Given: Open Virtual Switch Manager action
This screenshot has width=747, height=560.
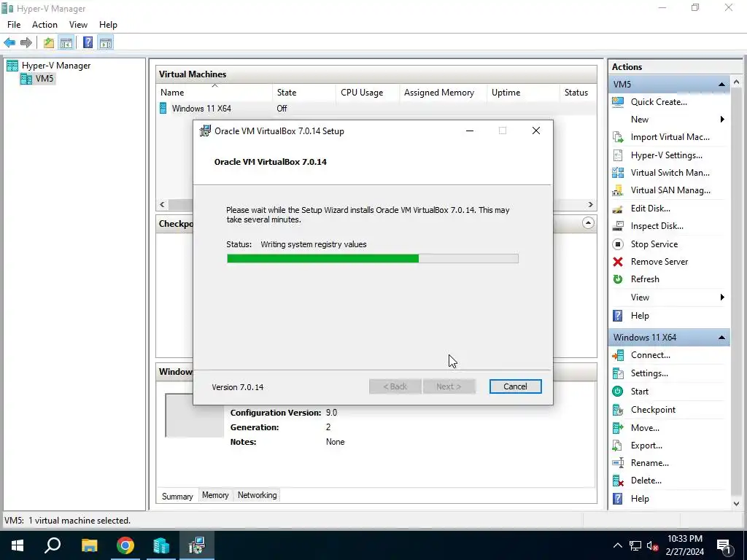Looking at the screenshot, I should [x=670, y=173].
